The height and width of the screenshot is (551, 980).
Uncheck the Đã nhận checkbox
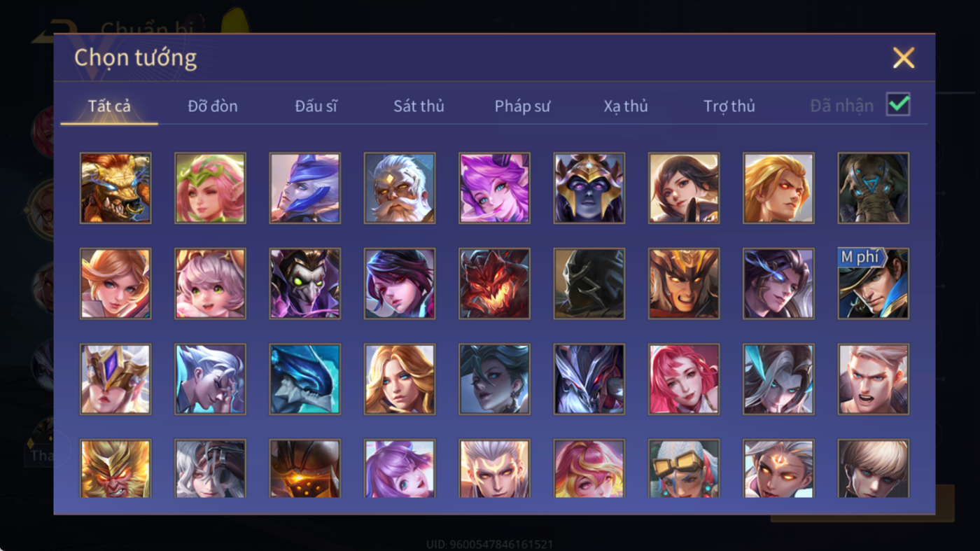pos(898,105)
